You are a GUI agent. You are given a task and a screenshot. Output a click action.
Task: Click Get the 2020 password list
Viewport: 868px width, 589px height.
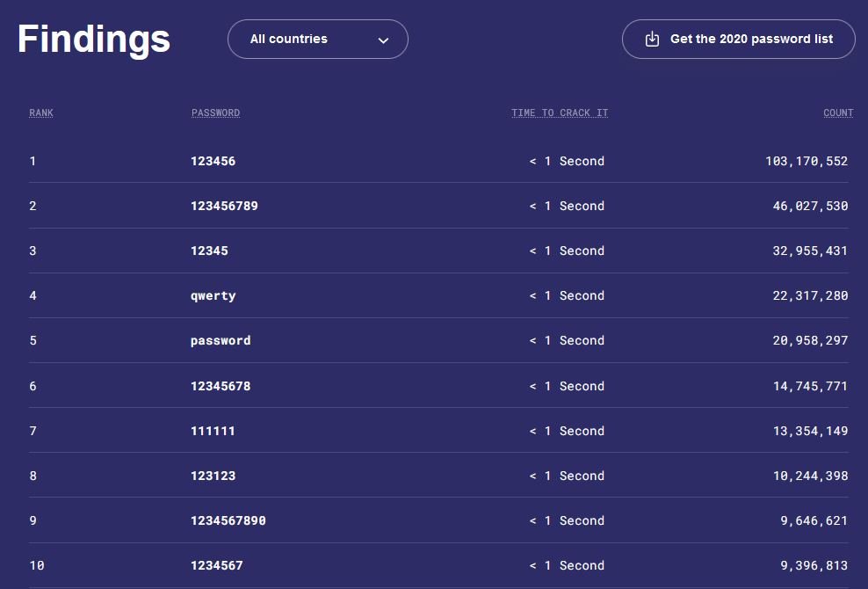pos(751,40)
